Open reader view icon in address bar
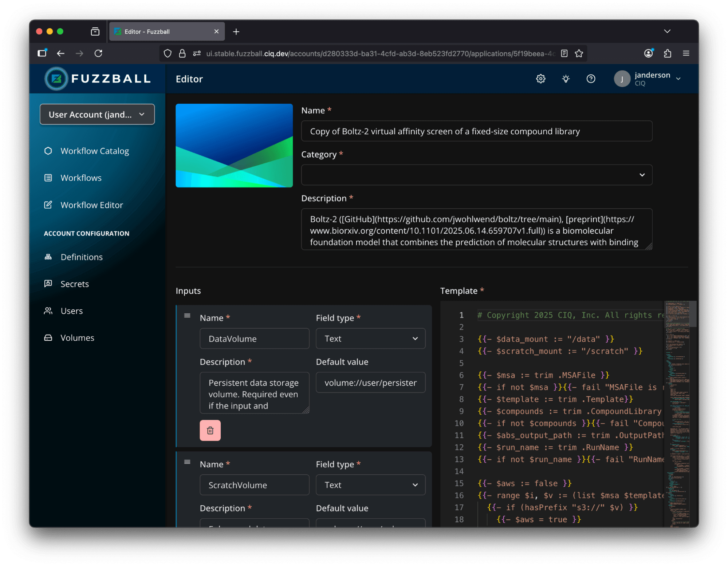Screen dimensions: 728x566 coord(564,54)
